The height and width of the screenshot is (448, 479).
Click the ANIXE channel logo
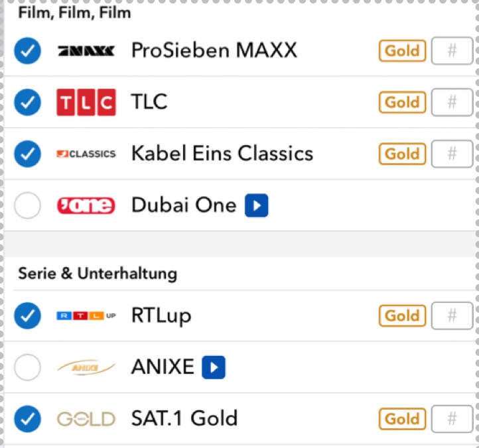86,367
